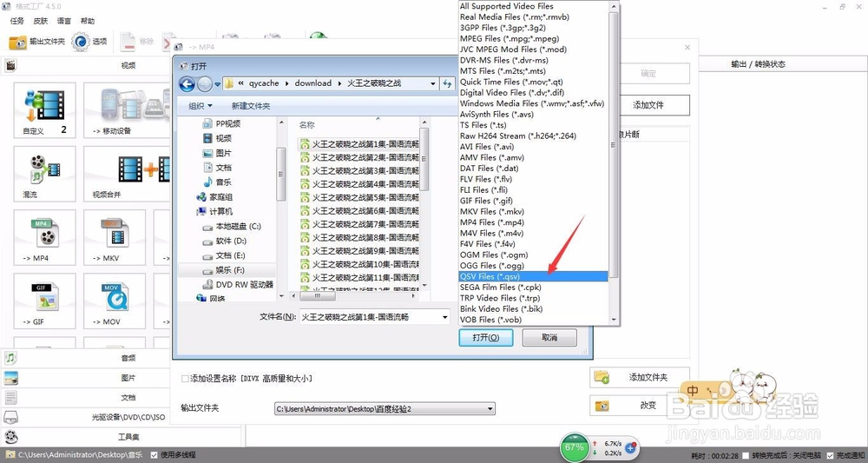Click 打开(O) in the file dialog
This screenshot has width=868, height=463.
(486, 337)
